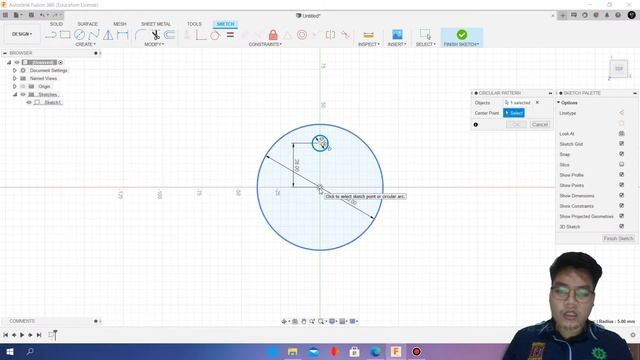
Task: Click the Measure ruler icon under Inspect
Action: point(369,35)
